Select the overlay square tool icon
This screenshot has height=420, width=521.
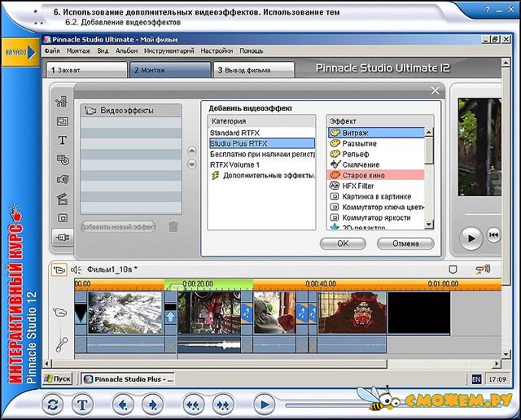pos(63,218)
